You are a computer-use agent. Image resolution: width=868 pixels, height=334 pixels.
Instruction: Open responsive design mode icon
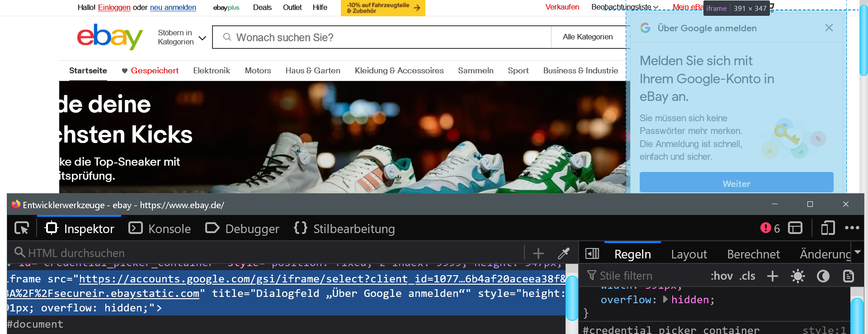pos(827,228)
